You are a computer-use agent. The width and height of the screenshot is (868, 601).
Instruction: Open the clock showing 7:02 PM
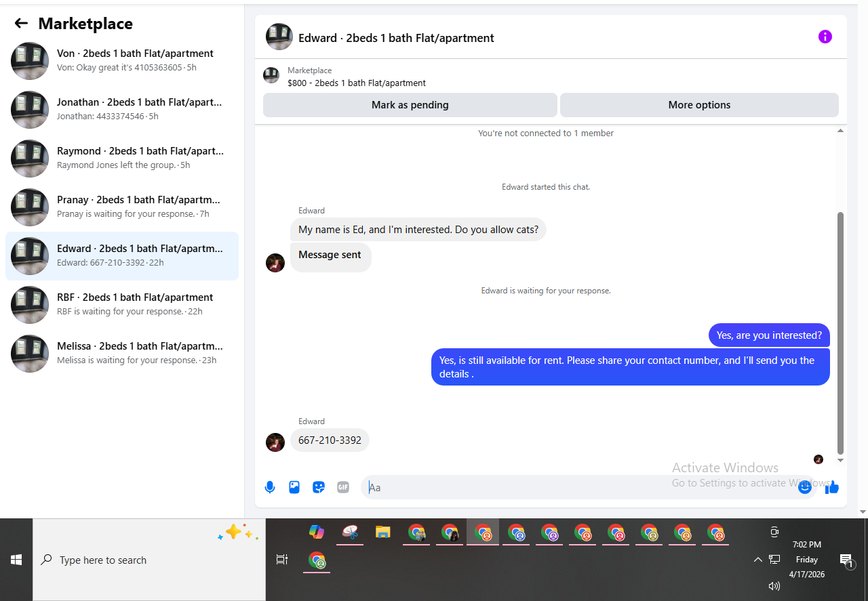(807, 560)
